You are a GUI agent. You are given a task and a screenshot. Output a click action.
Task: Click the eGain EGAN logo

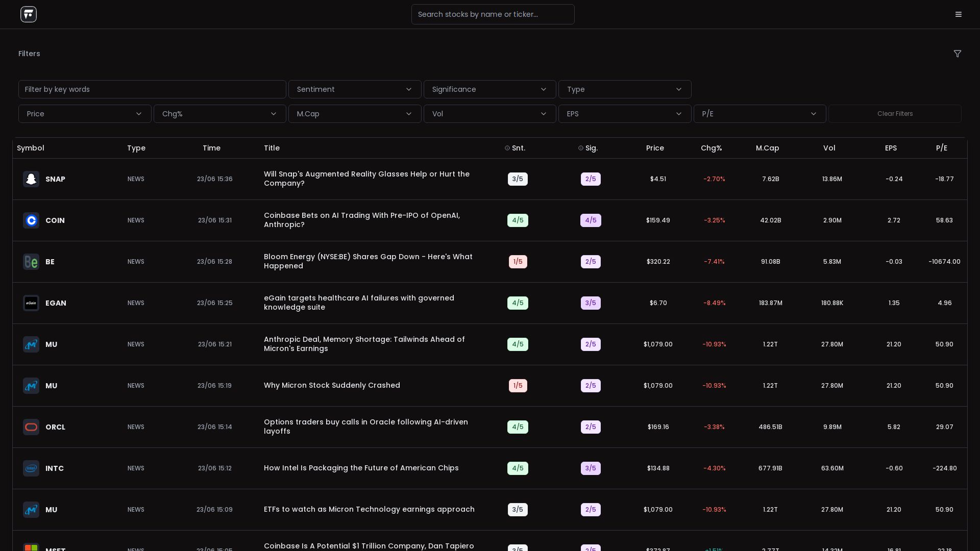31,303
